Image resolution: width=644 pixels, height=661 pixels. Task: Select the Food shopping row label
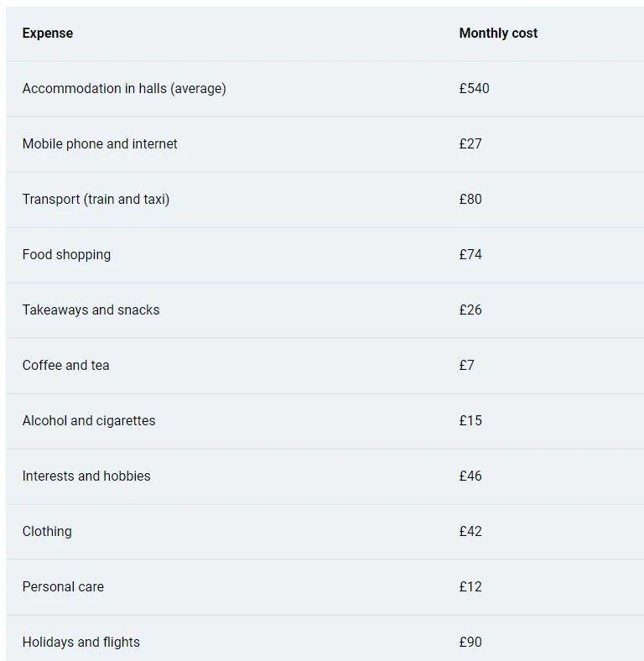click(x=66, y=255)
